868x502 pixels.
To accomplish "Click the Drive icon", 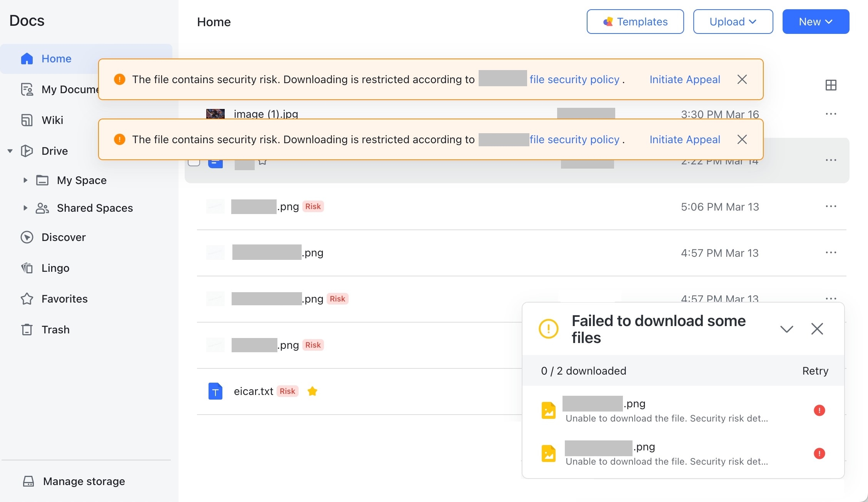I will [x=27, y=151].
